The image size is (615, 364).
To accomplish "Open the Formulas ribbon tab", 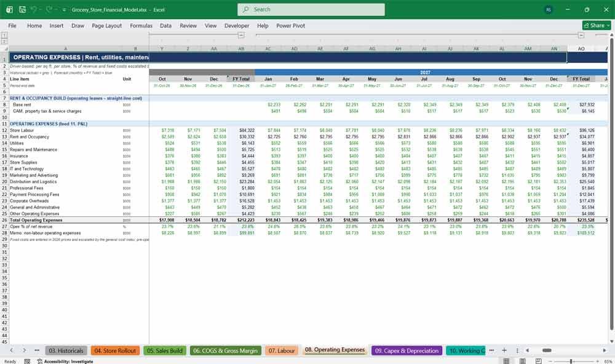I will [x=141, y=25].
